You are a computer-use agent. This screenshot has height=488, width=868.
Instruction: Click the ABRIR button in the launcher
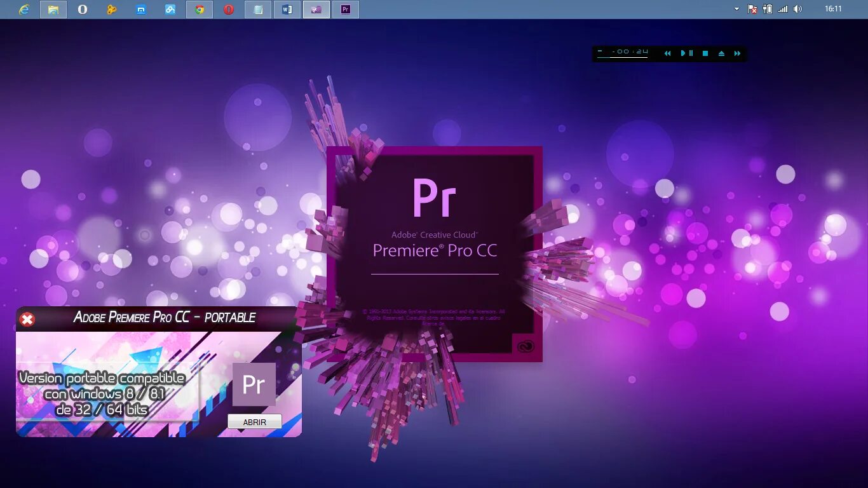(254, 422)
